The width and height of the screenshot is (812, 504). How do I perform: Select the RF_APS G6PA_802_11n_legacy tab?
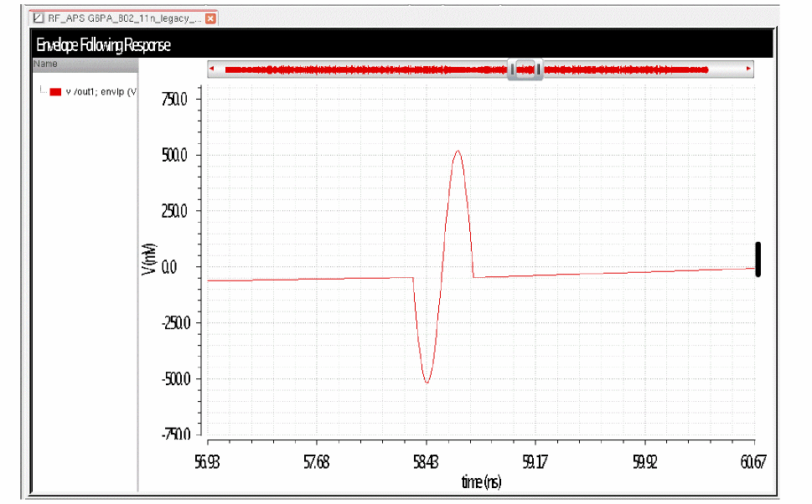tap(124, 18)
